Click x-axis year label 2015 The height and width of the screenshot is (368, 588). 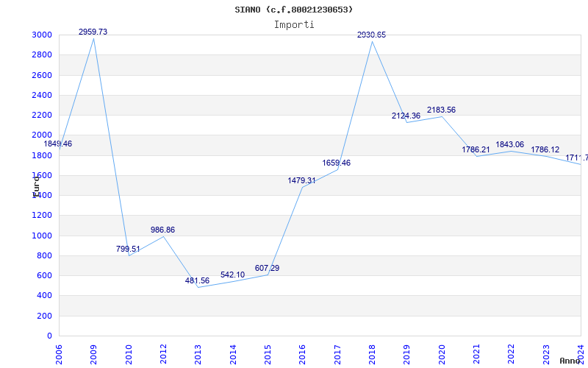pos(268,355)
